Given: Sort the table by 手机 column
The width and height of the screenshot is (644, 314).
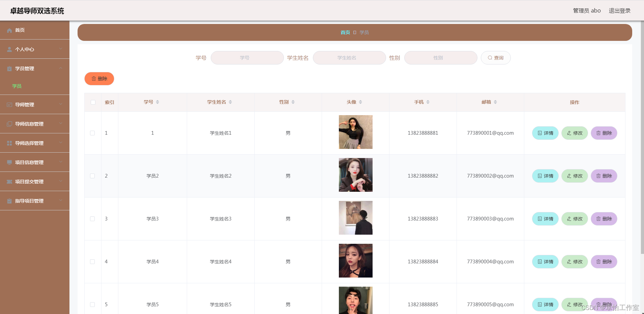Looking at the screenshot, I should click(x=429, y=102).
